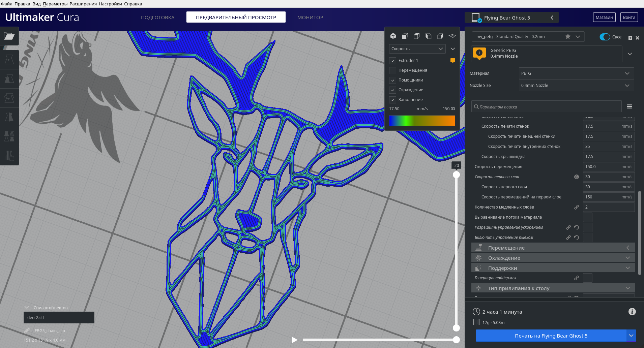
Task: Open the Расширения menu
Action: [83, 4]
